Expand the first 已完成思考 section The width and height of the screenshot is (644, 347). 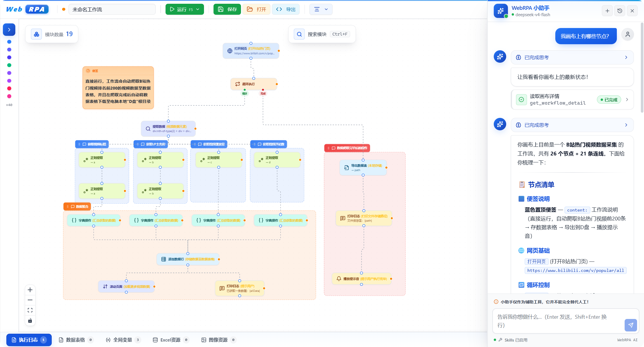click(x=572, y=57)
